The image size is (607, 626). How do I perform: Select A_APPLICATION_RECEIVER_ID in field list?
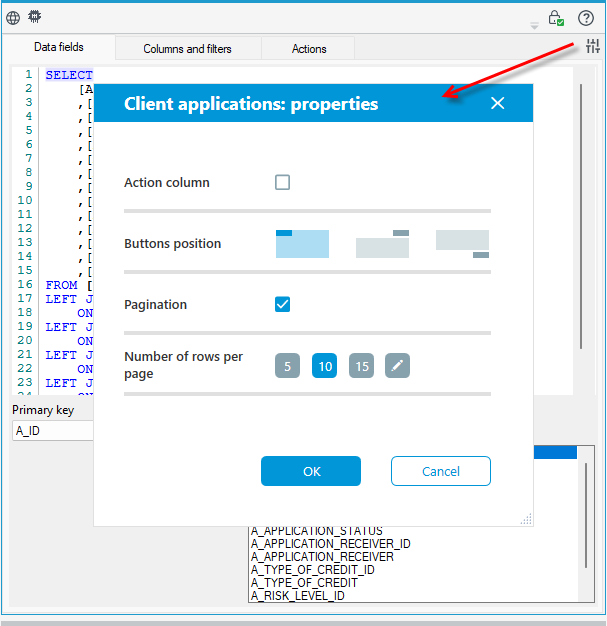tap(331, 544)
